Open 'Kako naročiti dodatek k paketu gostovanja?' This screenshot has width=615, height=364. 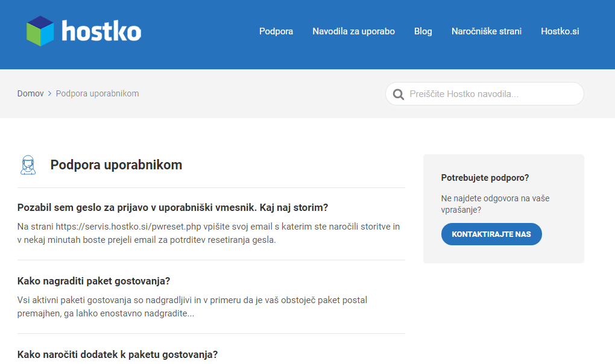pyautogui.click(x=118, y=354)
